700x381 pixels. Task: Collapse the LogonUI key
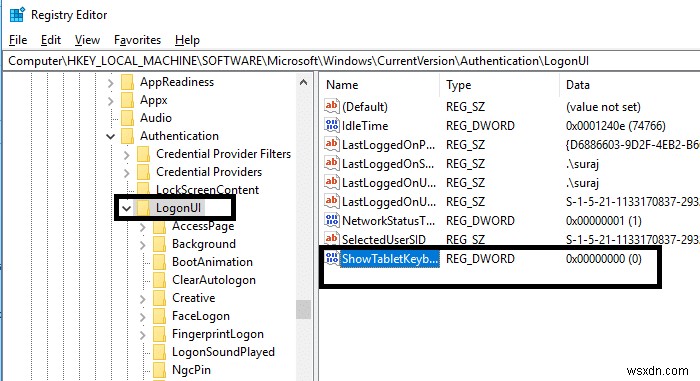(x=126, y=208)
